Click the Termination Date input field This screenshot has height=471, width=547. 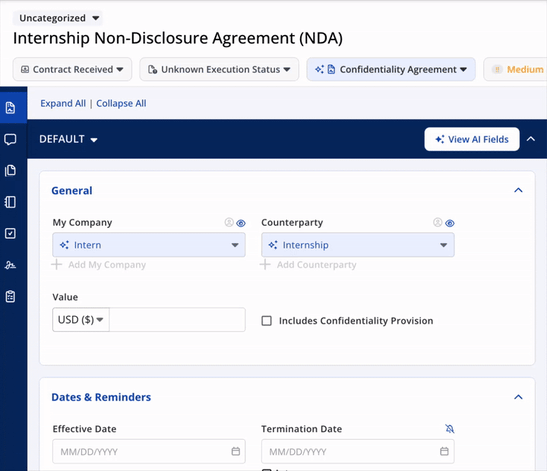click(358, 451)
